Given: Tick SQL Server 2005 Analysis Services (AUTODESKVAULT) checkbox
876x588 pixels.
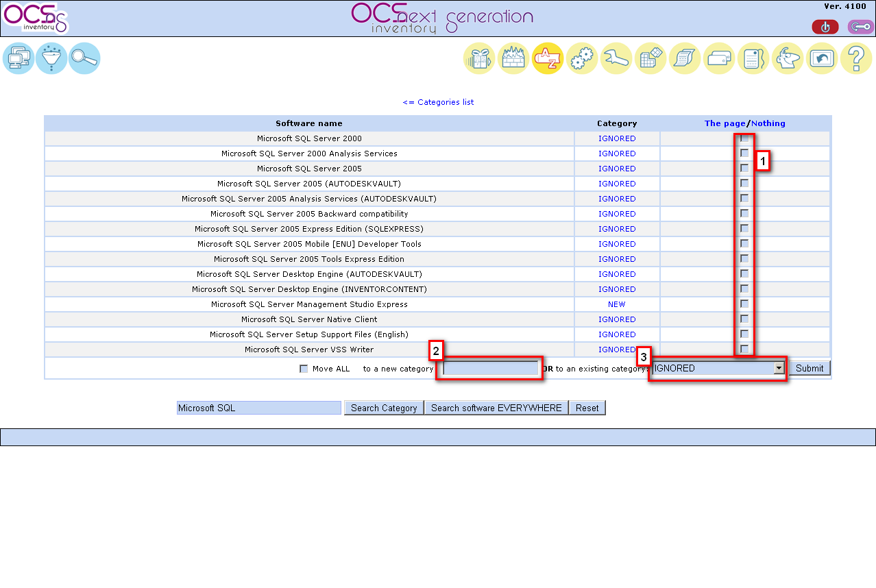Looking at the screenshot, I should (x=744, y=199).
